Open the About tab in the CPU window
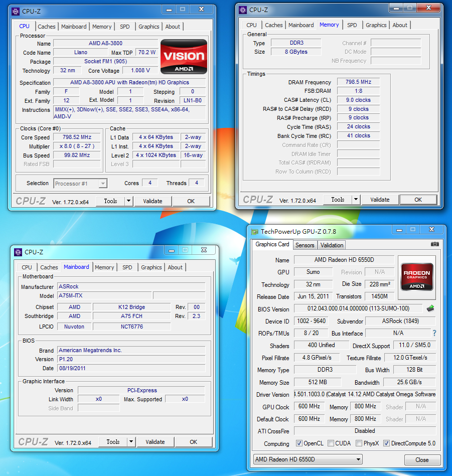 (173, 27)
